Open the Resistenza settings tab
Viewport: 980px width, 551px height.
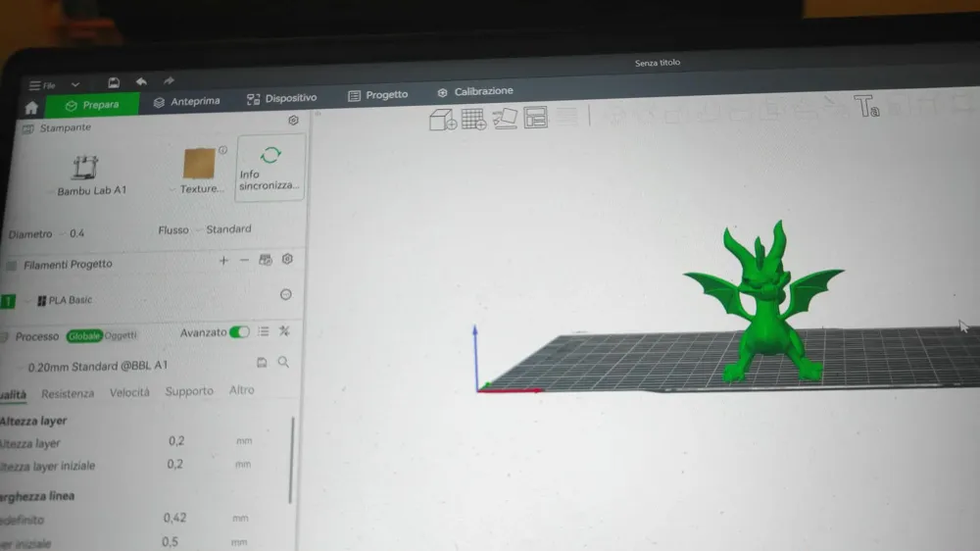tap(68, 394)
